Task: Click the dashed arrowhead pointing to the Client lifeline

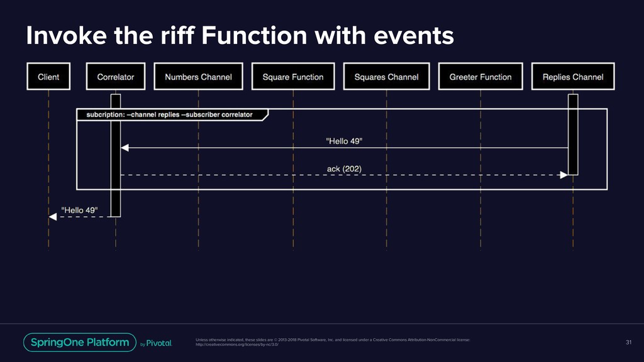Action: 53,217
